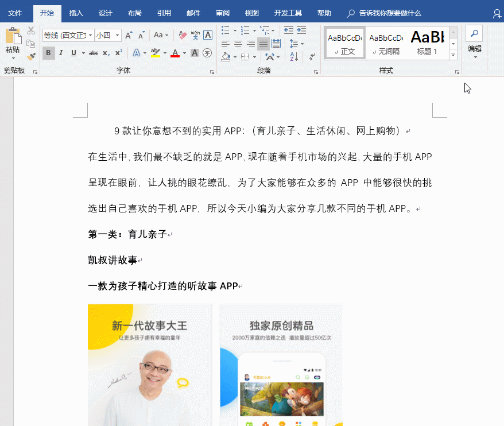
Task: Select the Format Painter icon
Action: coord(30,57)
